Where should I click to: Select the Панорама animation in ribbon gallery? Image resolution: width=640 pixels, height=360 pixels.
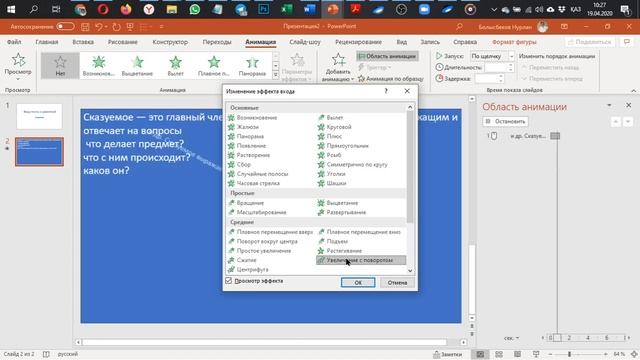point(252,65)
